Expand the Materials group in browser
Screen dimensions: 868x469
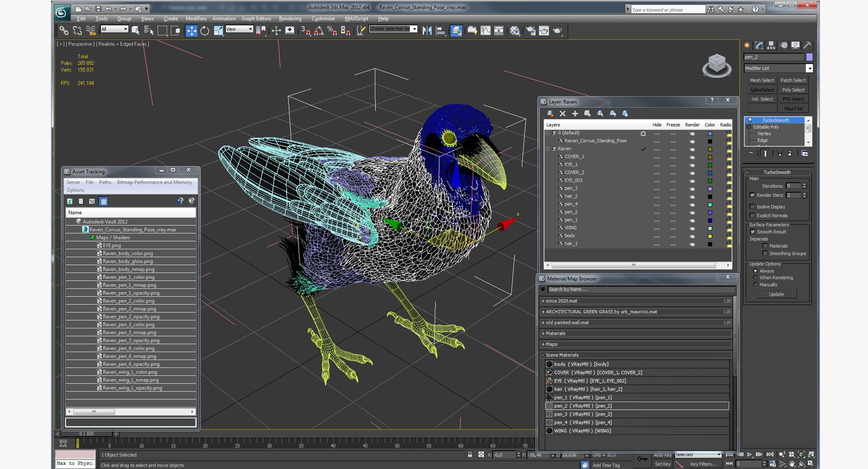pyautogui.click(x=543, y=334)
